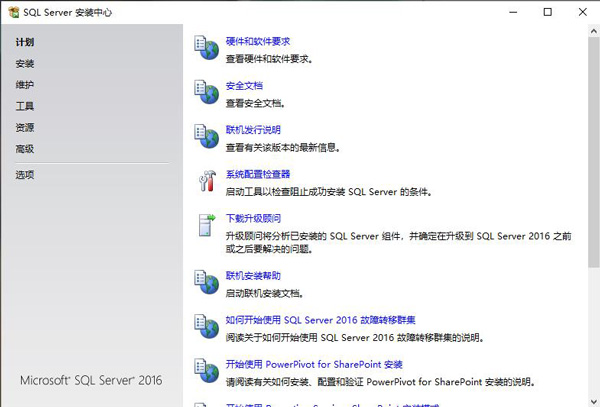Click the description text 查看安全文档。
The height and width of the screenshot is (407, 600).
[x=255, y=103]
